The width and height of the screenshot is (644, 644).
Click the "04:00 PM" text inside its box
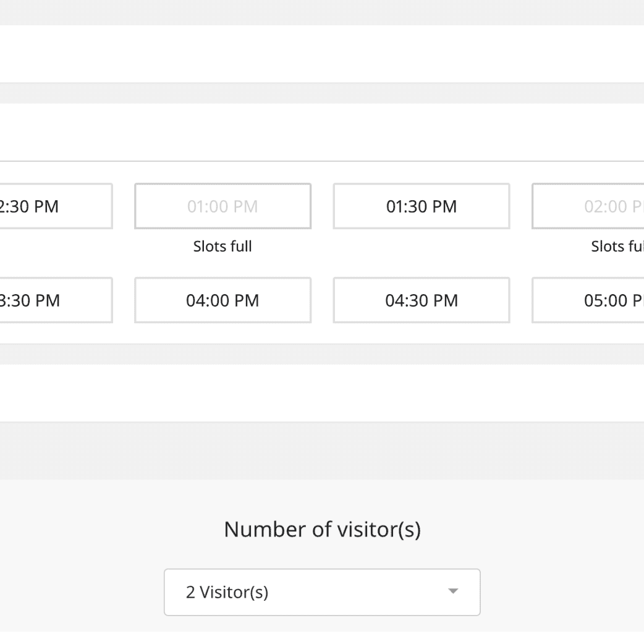pos(222,301)
